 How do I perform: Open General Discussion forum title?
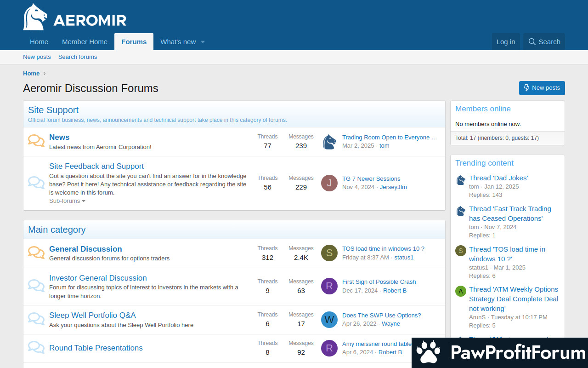click(x=85, y=249)
